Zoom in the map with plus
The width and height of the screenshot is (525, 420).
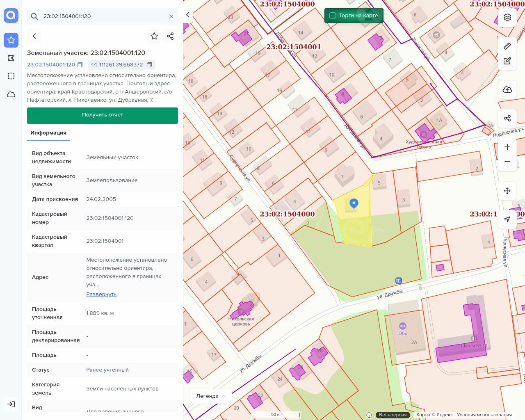(x=507, y=147)
